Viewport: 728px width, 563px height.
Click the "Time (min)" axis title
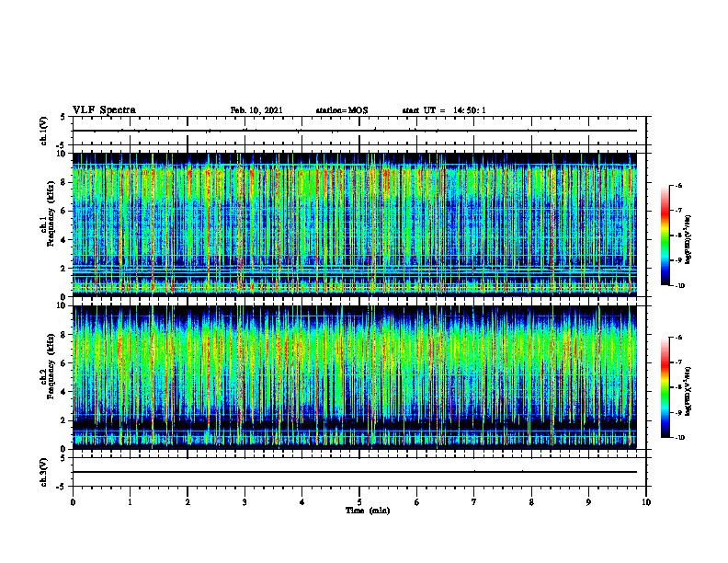(368, 511)
